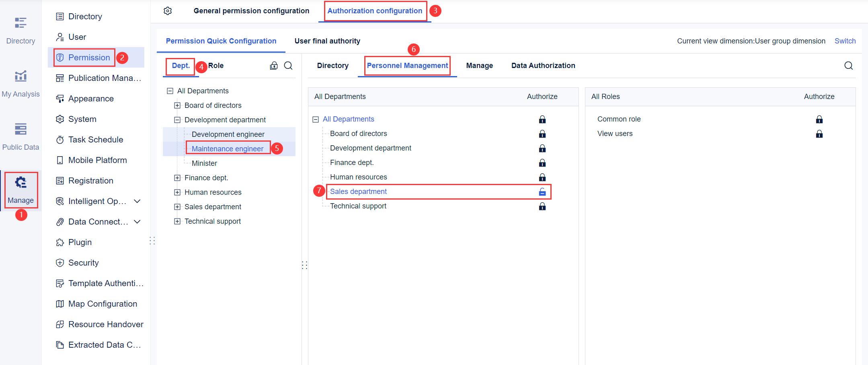Select Maintenance engineer in the department tree
Screen dimensions: 868x365
[228, 148]
